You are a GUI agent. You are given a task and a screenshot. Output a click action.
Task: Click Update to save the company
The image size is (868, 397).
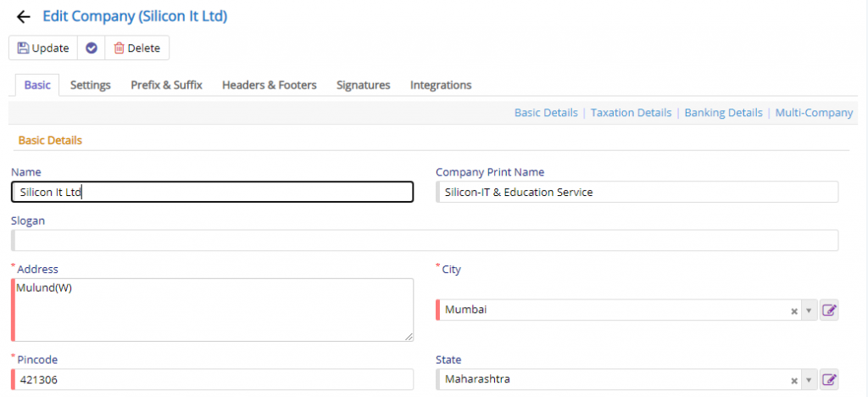[43, 48]
